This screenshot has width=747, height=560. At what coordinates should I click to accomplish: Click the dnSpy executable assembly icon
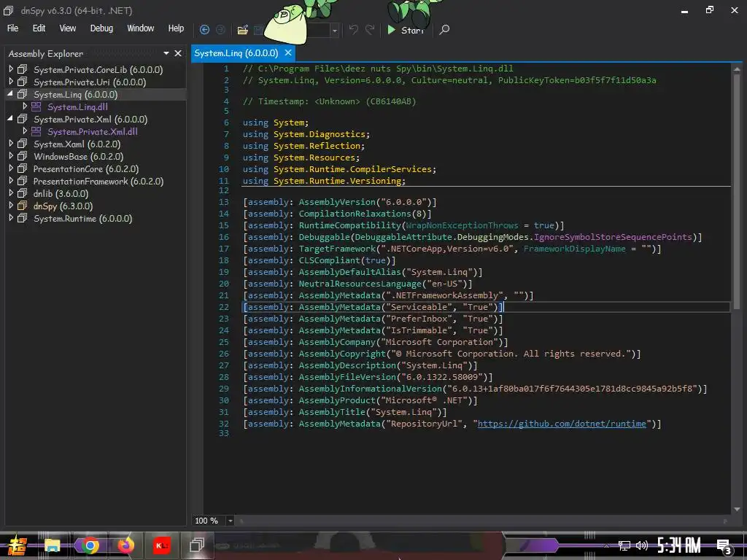23,206
